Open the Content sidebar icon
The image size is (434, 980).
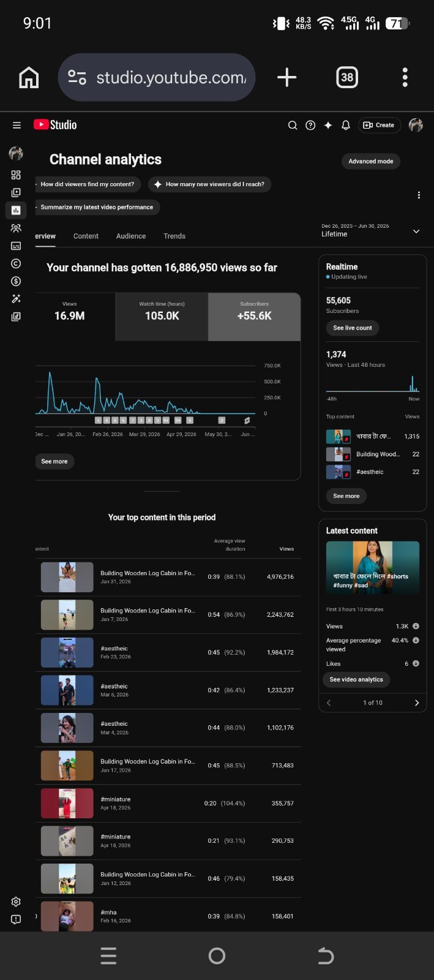pos(16,192)
